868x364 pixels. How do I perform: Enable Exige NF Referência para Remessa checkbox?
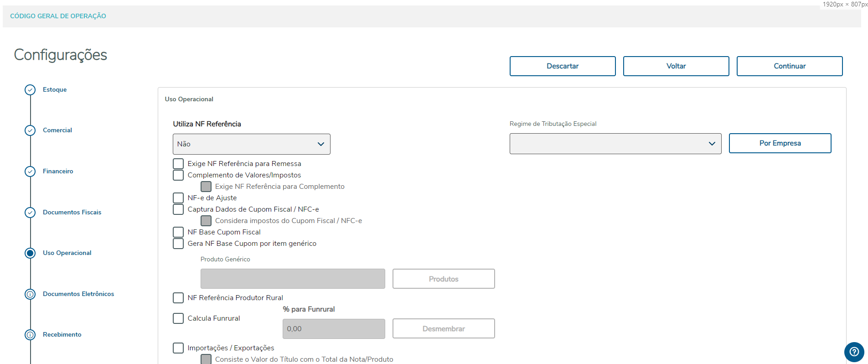click(x=178, y=164)
